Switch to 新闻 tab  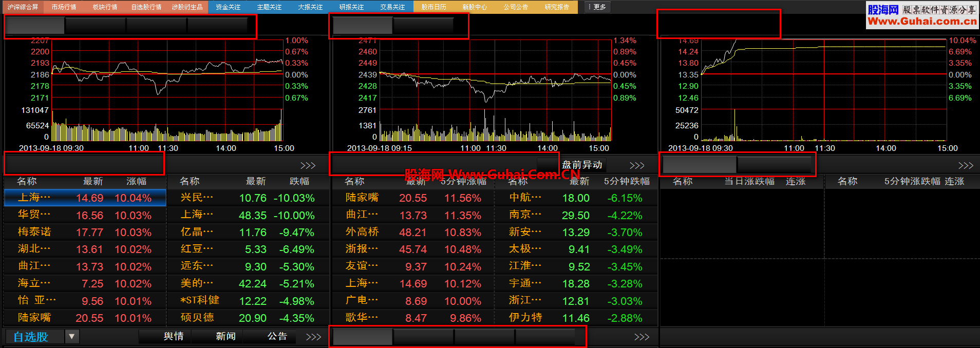[x=225, y=336]
